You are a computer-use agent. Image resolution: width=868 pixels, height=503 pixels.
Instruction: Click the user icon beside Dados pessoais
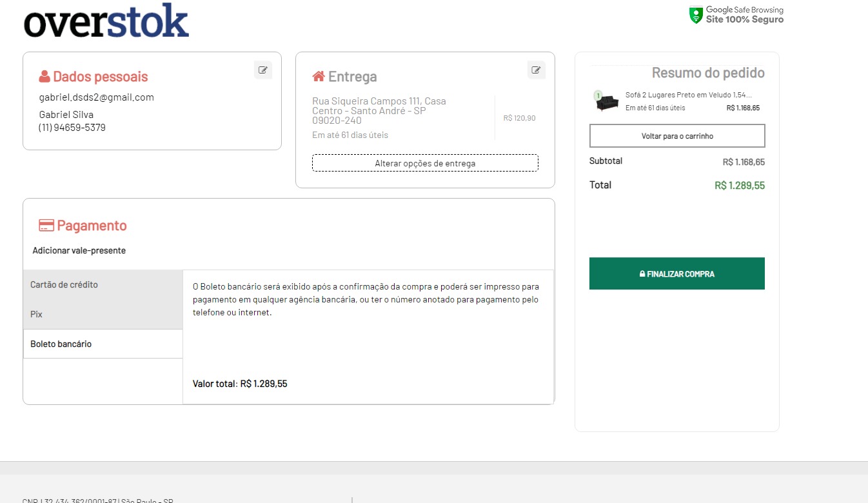44,77
